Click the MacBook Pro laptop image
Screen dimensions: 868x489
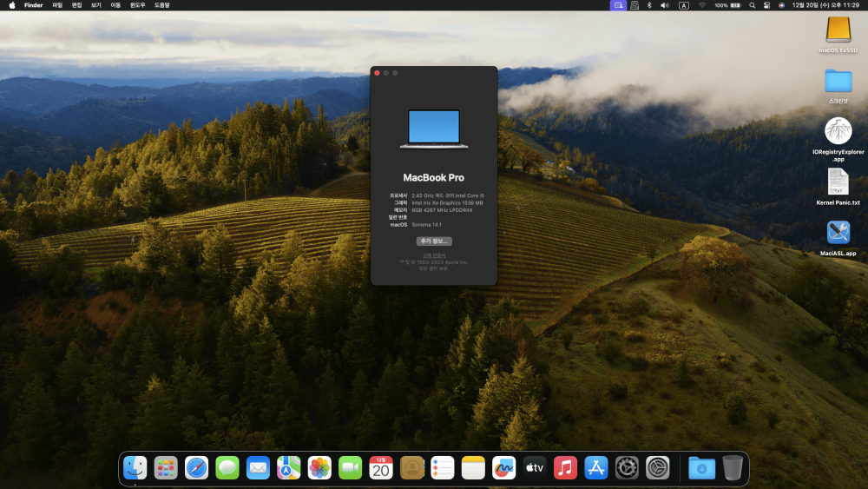tap(434, 129)
